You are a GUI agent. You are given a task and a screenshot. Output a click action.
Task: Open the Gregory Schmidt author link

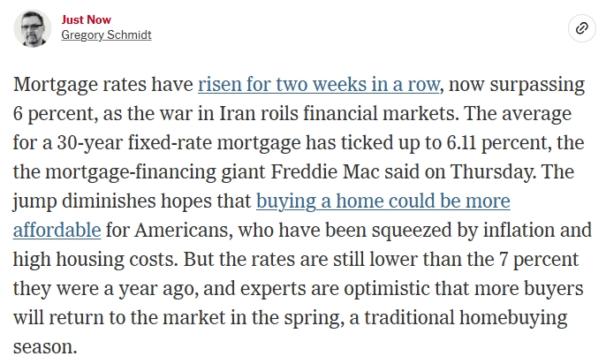coord(106,35)
